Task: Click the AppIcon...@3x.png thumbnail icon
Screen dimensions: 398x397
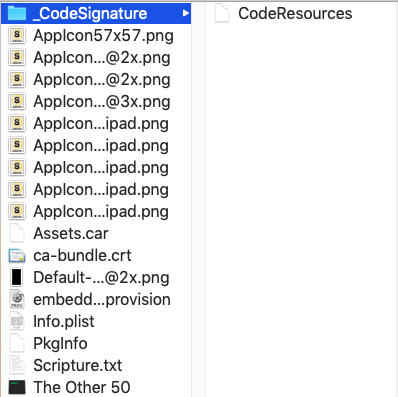Action: (x=17, y=101)
